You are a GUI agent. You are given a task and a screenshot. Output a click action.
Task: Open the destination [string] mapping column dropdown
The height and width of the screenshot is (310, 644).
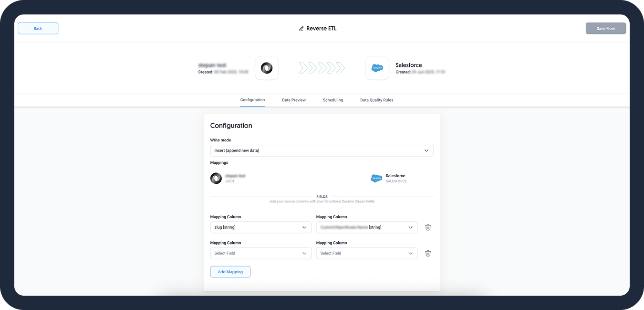pos(367,227)
